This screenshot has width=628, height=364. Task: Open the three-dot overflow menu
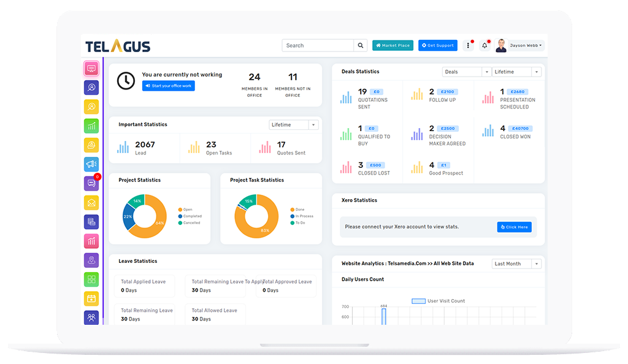tap(468, 45)
